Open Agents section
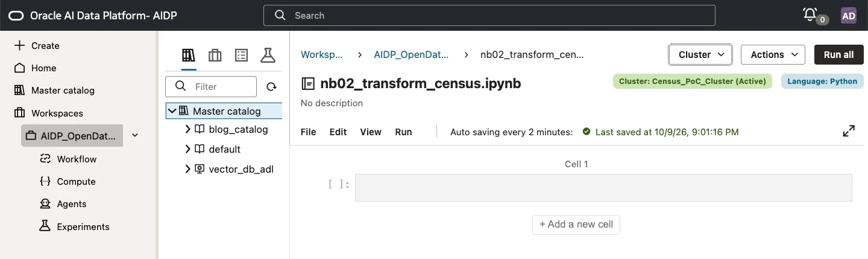Viewport: 868px width, 259px height. click(71, 204)
